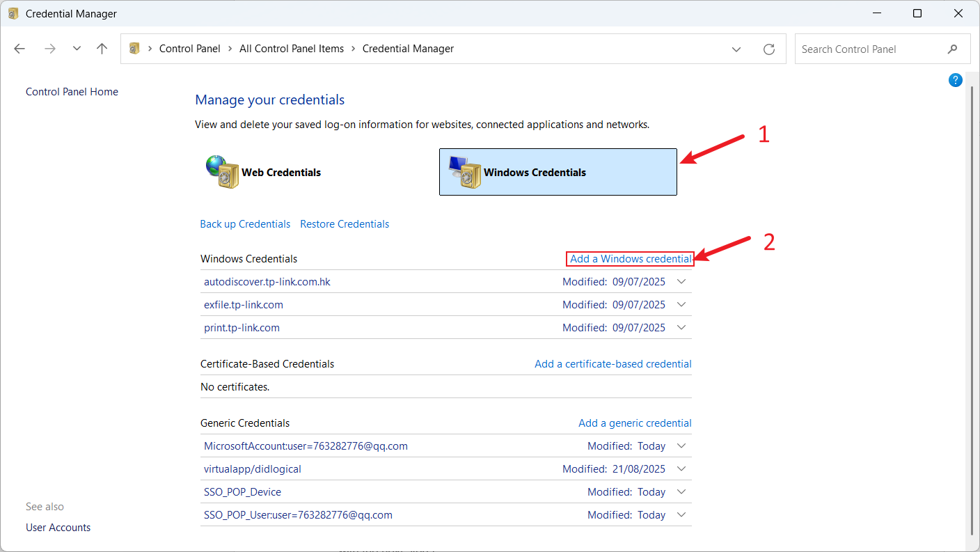Click the back navigation arrow
This screenshot has height=552, width=980.
coord(19,48)
